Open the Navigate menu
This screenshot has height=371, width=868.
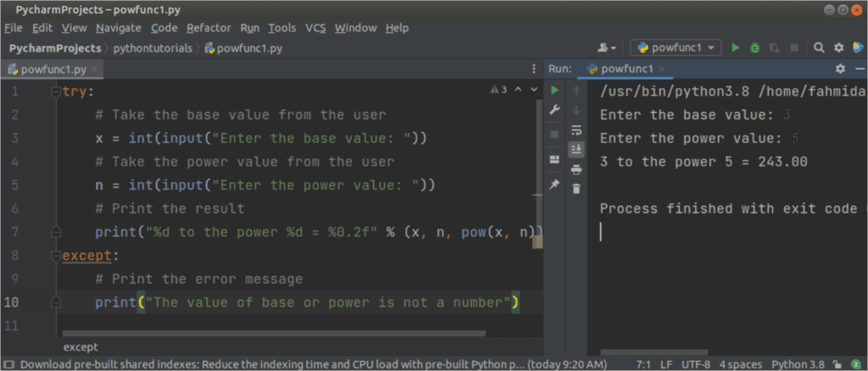(119, 28)
